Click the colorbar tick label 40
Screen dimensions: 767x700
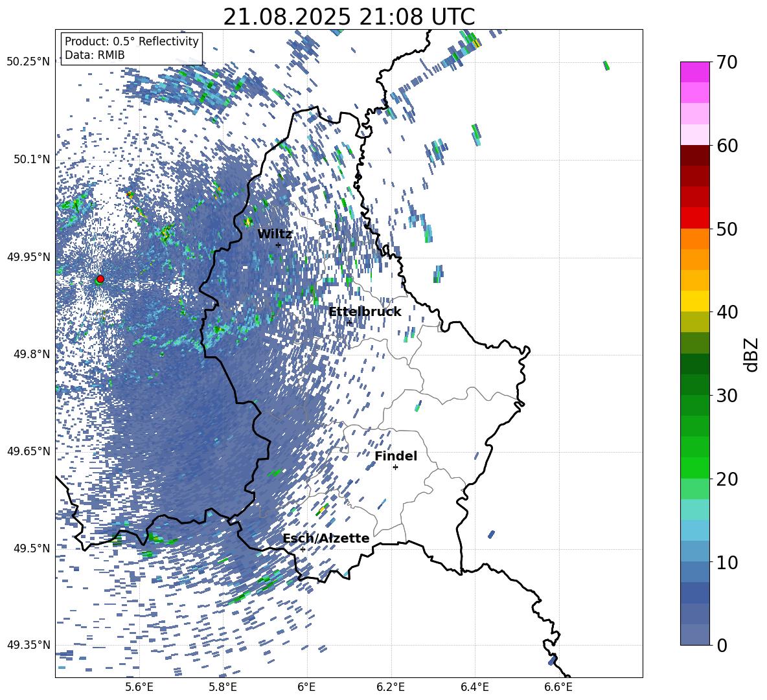pos(727,312)
